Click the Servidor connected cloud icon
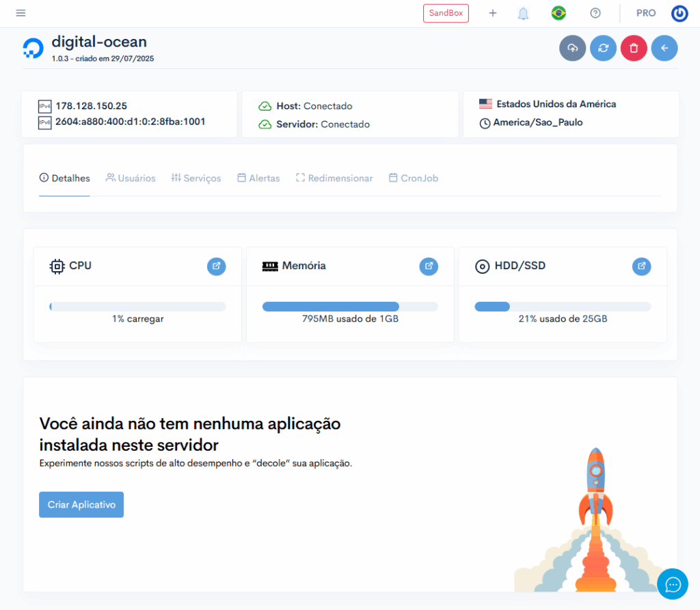The width and height of the screenshot is (700, 610). [265, 124]
